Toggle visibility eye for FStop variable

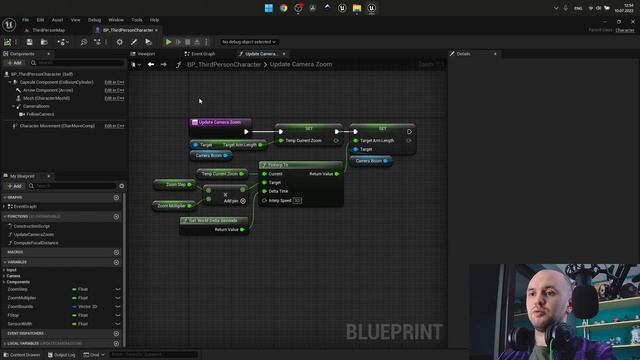(x=118, y=316)
